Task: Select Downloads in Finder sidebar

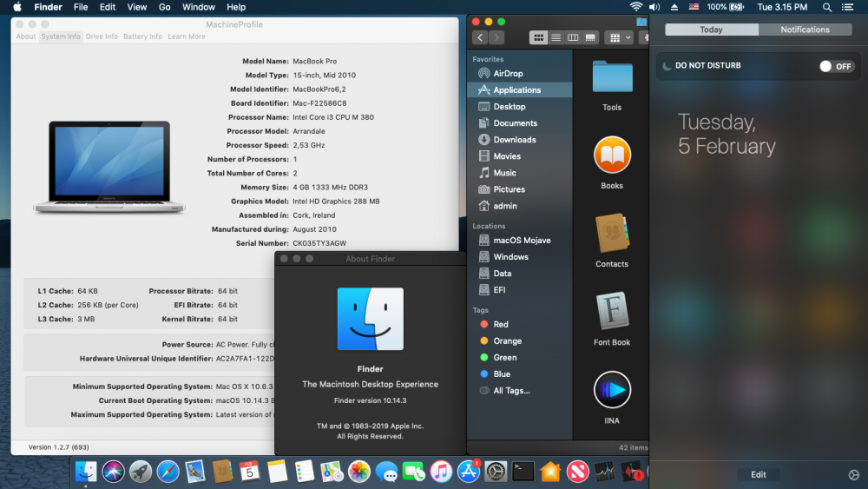Action: (520, 140)
